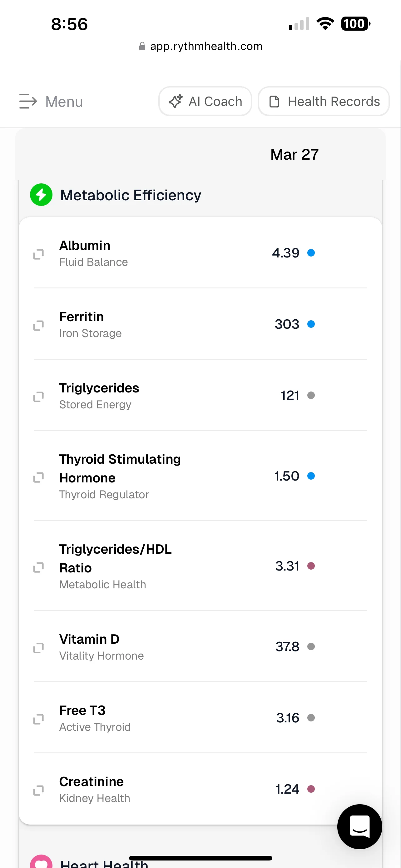Screen dimensions: 401x868
Task: Click the expand icon beside Triglycerides
Action: [38, 397]
